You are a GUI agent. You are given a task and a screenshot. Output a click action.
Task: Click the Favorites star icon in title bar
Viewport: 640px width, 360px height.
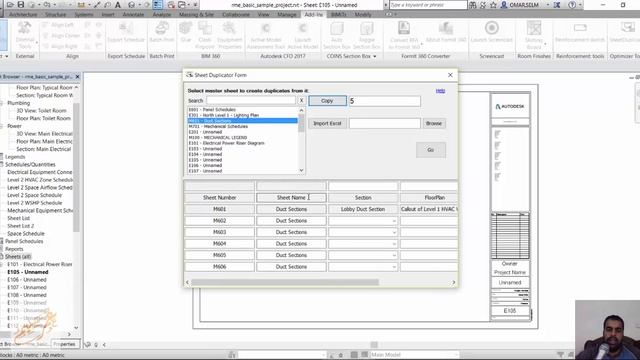click(x=493, y=5)
